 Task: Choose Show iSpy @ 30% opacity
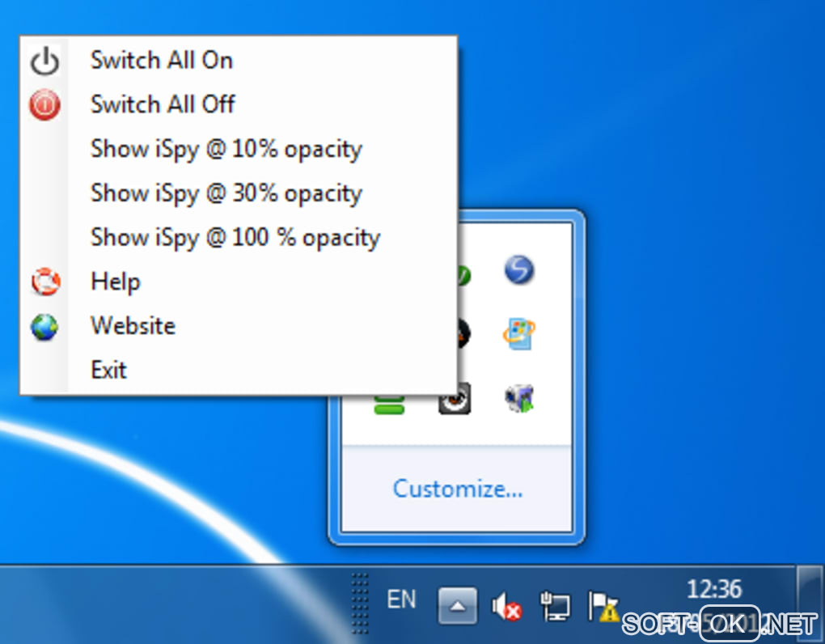click(x=238, y=193)
